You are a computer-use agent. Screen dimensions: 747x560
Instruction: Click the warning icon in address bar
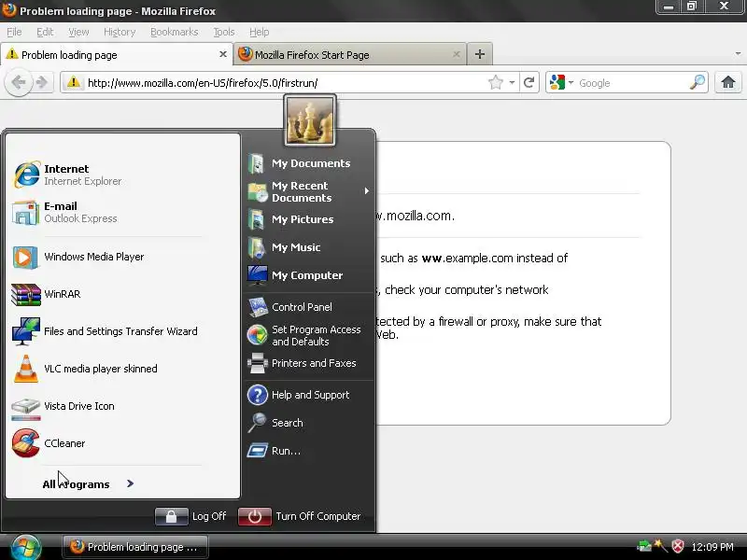coord(74,82)
